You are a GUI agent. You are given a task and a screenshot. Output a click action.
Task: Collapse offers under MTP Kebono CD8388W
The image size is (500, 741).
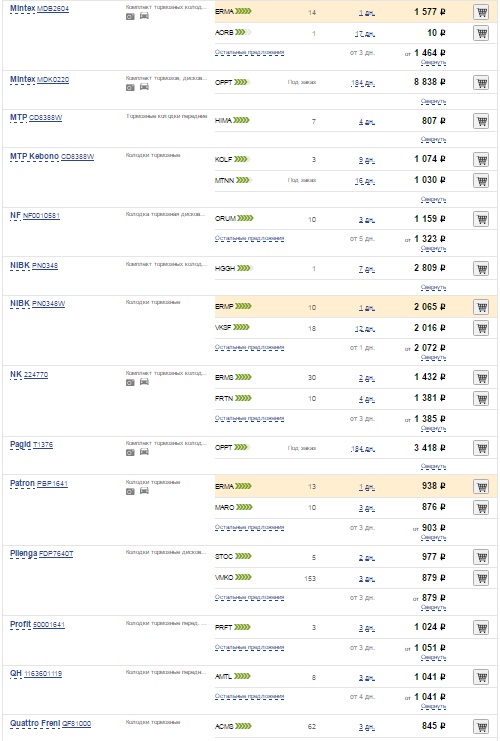[433, 199]
